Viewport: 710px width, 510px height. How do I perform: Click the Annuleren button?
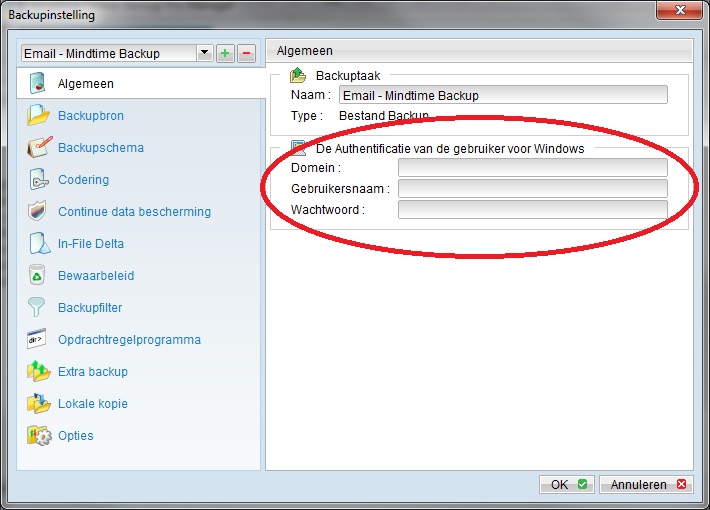coord(646,484)
